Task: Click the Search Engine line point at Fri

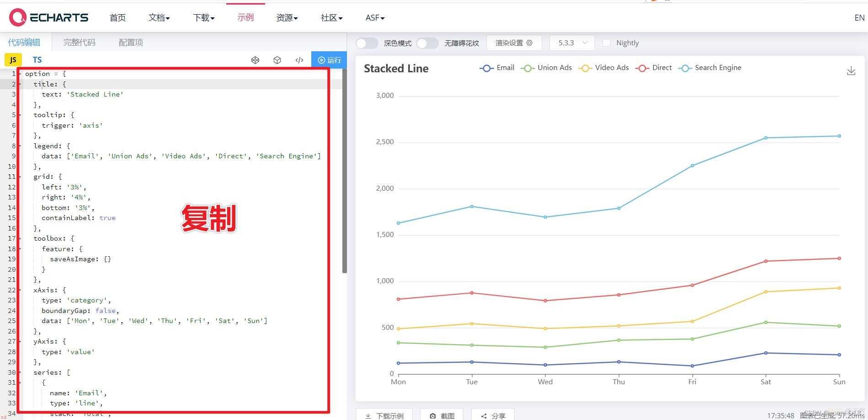Action: click(x=692, y=166)
